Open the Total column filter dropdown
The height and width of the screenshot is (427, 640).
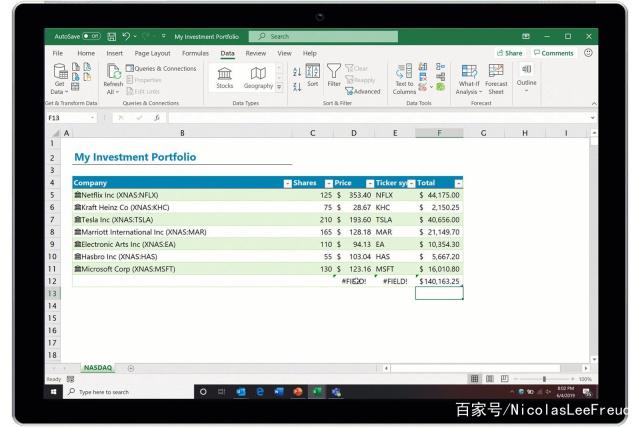pos(459,183)
